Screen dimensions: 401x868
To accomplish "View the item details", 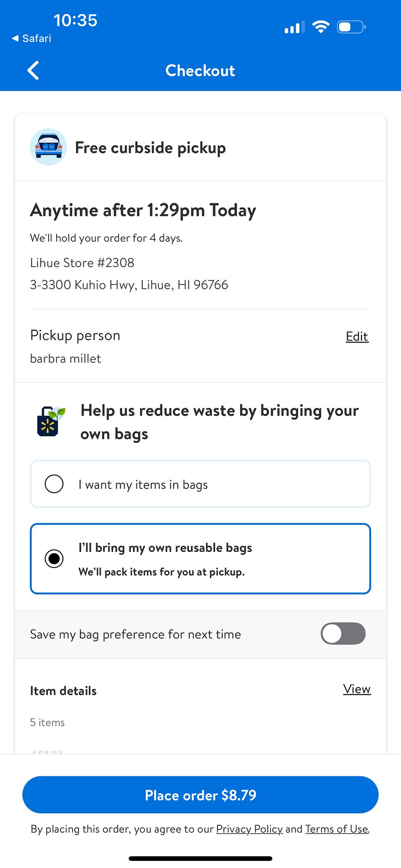I will 357,689.
